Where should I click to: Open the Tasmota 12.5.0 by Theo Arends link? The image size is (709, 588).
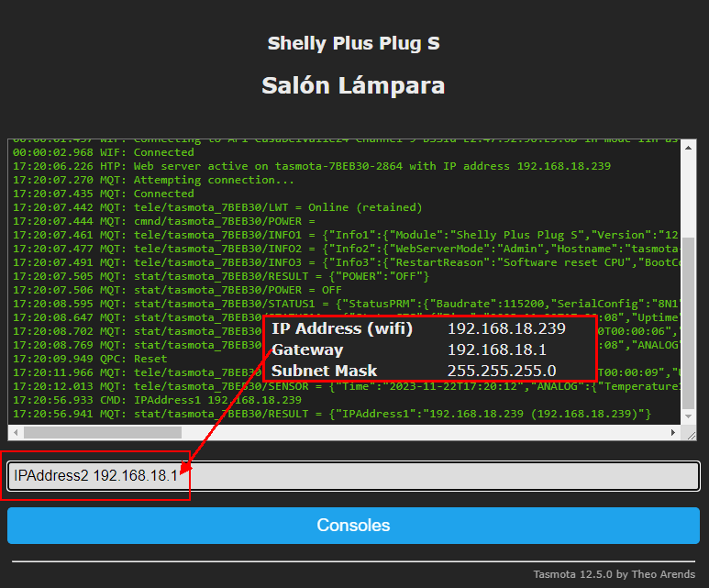point(621,574)
